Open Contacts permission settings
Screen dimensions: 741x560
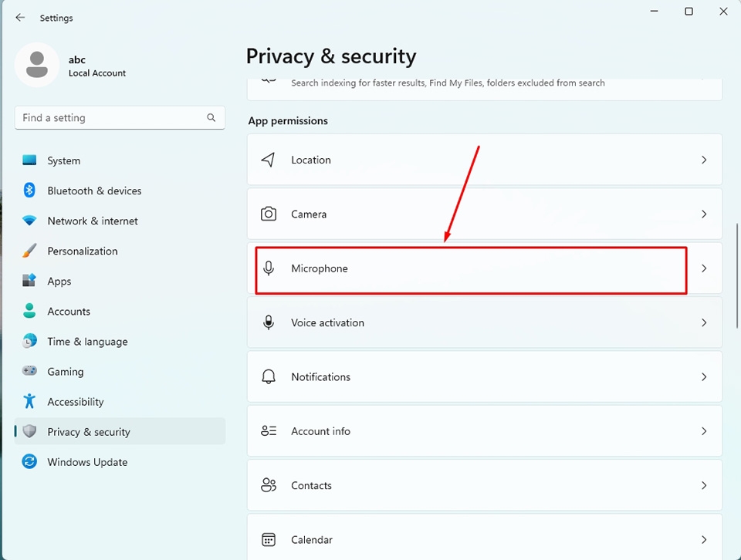coord(485,485)
